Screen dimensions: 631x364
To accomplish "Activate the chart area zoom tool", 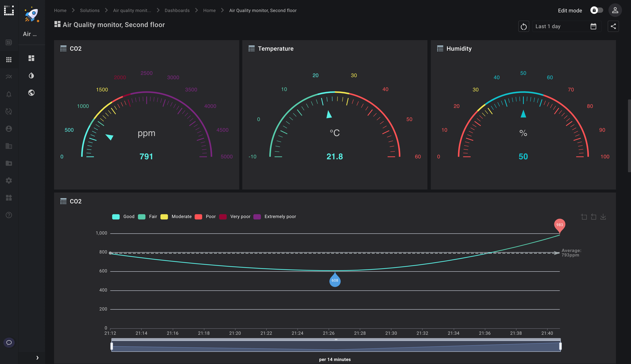I will click(584, 217).
